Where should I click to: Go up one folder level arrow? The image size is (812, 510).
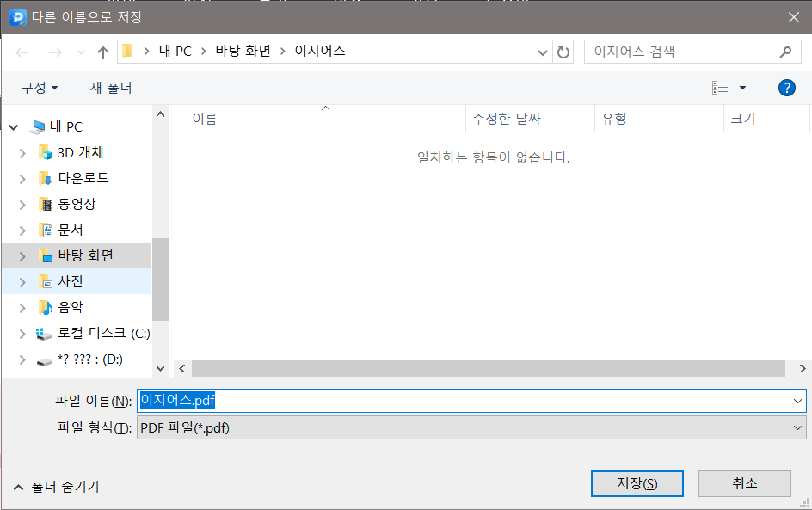click(102, 51)
